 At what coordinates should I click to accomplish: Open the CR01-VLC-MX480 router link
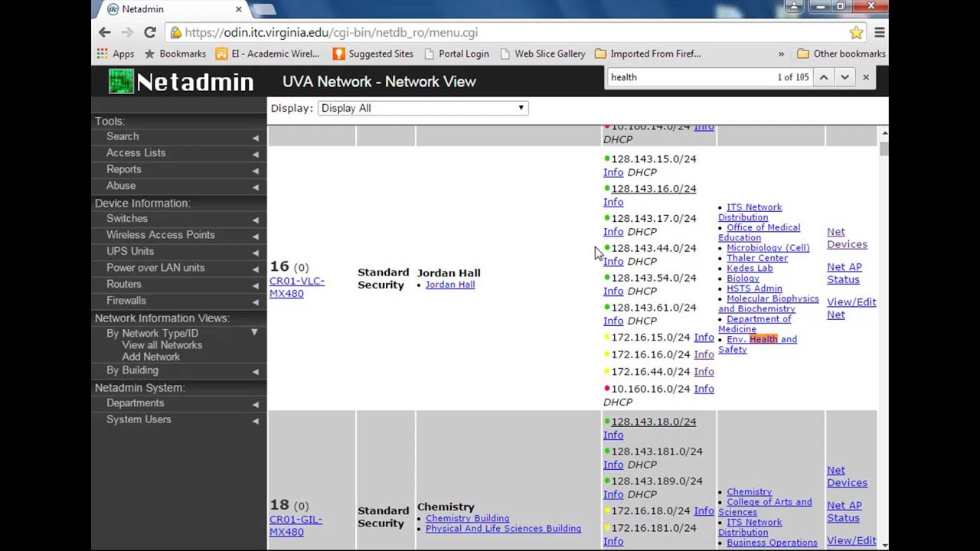point(297,287)
